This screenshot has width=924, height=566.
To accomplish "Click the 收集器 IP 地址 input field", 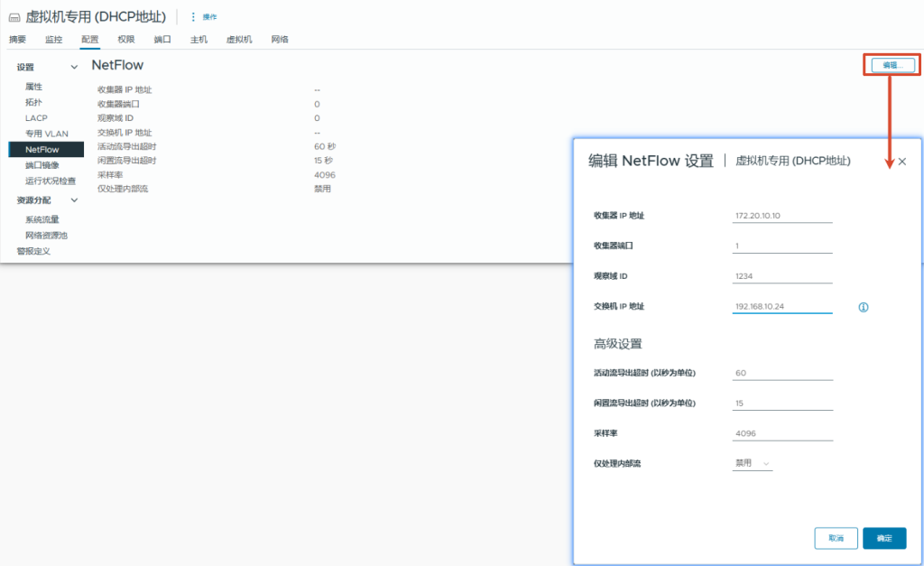I will 782,214.
